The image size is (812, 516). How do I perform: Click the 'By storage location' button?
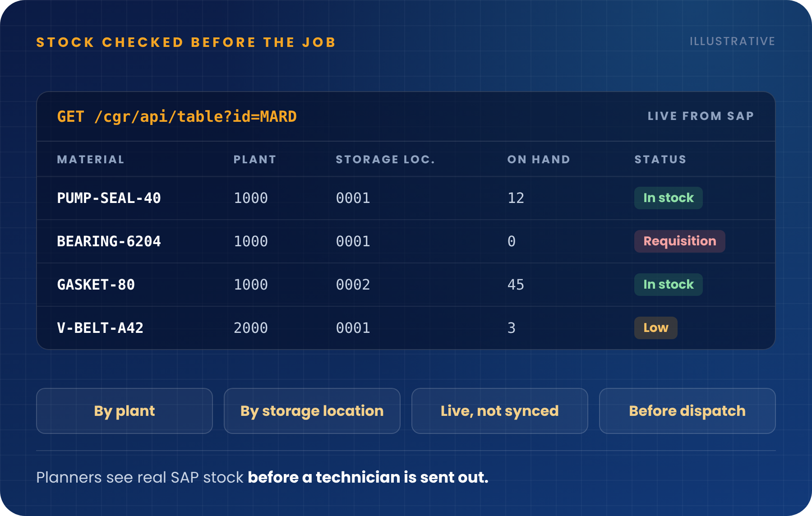click(312, 411)
